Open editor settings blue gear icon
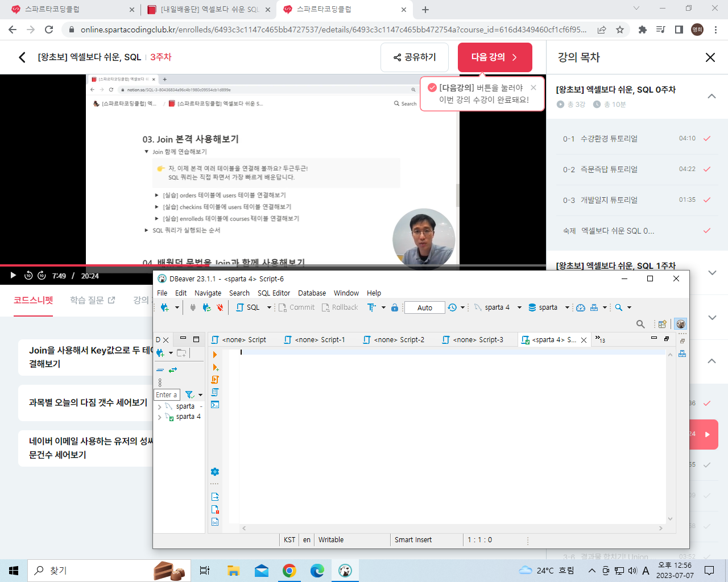The width and height of the screenshot is (728, 582). point(215,472)
